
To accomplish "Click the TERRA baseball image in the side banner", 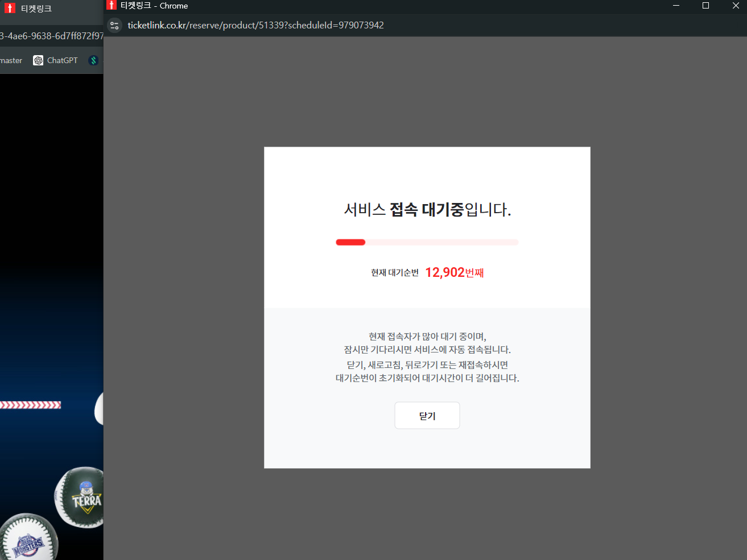I will click(81, 496).
